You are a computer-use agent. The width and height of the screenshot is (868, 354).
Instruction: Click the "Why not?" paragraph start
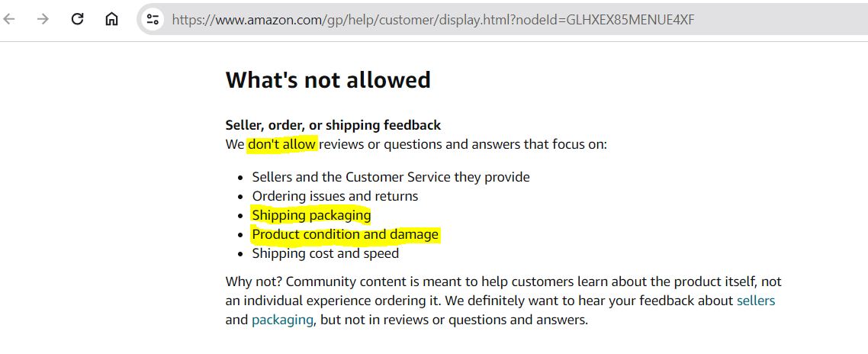253,282
